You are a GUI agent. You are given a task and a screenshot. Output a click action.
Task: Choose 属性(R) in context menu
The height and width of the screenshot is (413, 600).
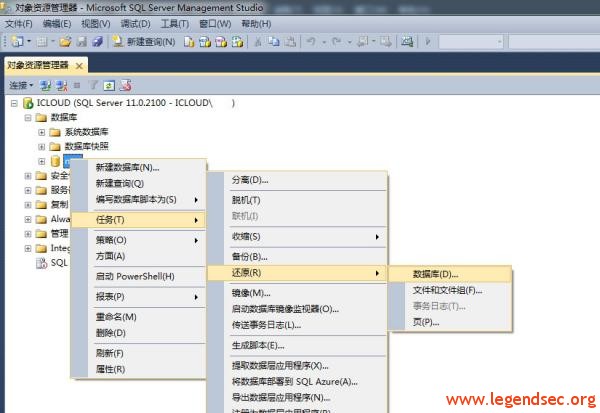(139, 369)
